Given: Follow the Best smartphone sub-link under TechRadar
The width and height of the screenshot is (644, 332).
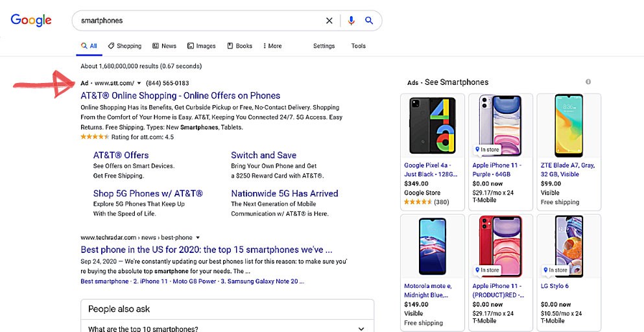Looking at the screenshot, I should pos(104,281).
